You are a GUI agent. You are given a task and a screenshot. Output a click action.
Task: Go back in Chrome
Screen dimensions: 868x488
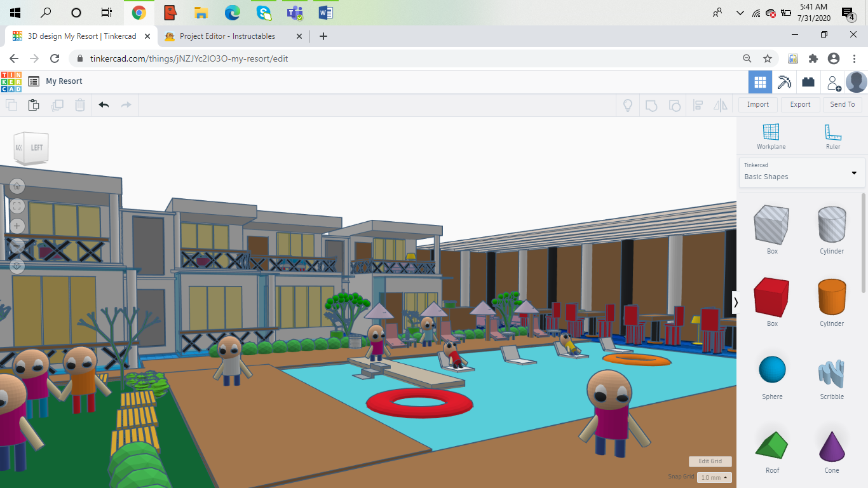coord(14,58)
